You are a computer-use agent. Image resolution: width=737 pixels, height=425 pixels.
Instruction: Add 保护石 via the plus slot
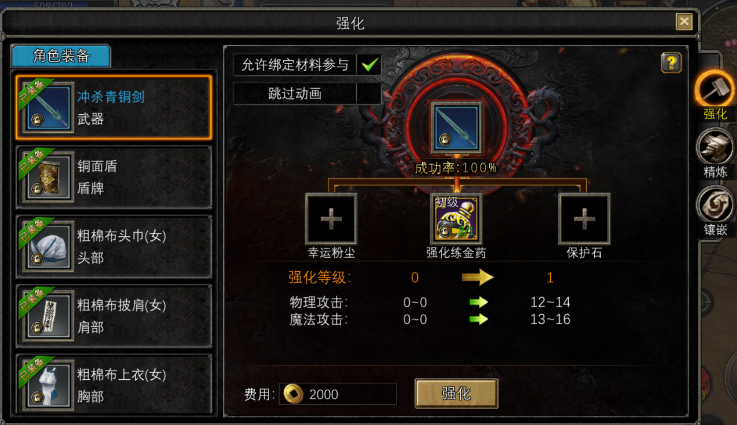click(x=584, y=219)
